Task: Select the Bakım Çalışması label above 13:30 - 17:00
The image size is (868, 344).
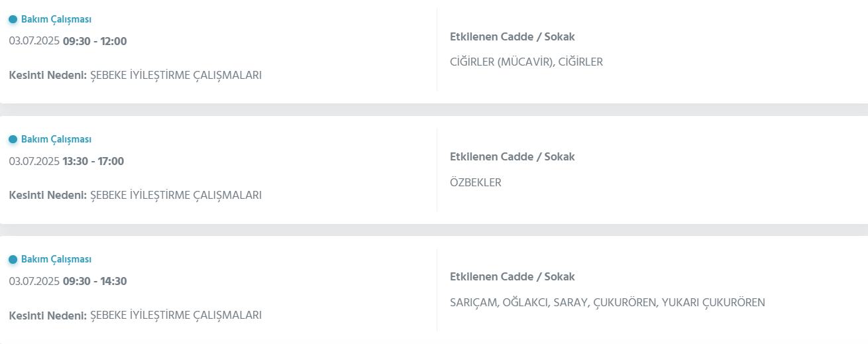Action: click(x=56, y=139)
